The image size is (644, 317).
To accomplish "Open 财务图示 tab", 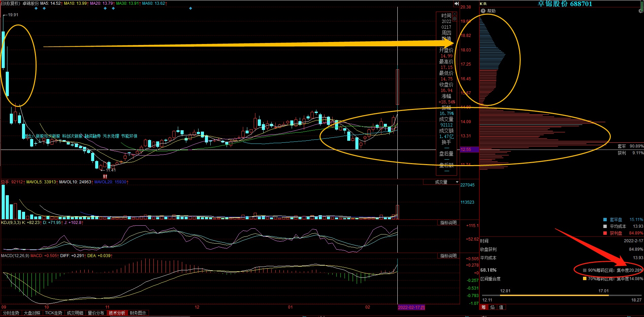I will coord(138,313).
